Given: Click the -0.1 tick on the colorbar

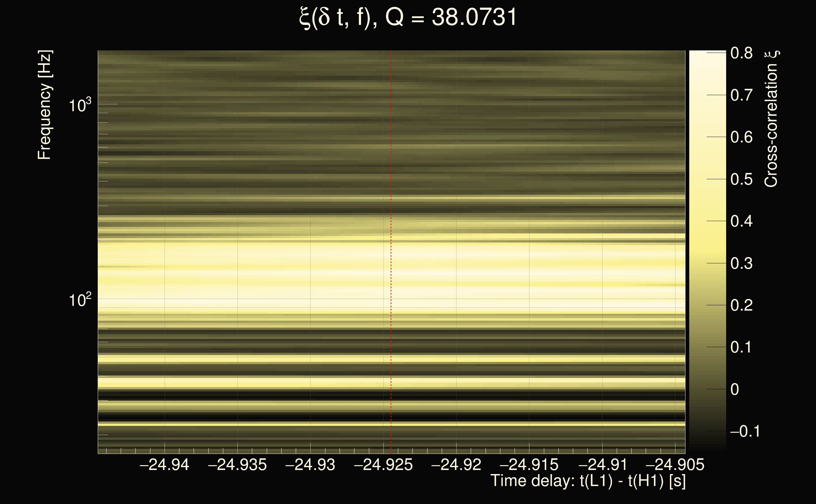Looking at the screenshot, I should [745, 431].
